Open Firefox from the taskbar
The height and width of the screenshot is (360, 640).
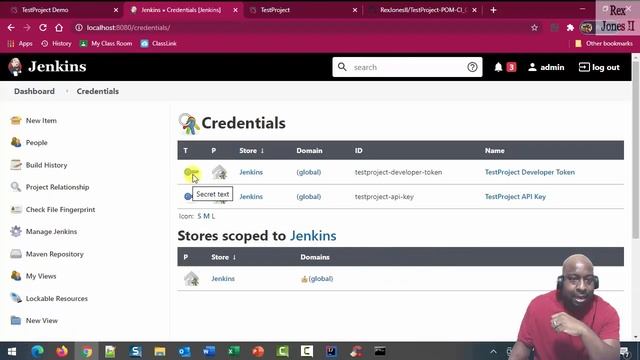(62, 351)
